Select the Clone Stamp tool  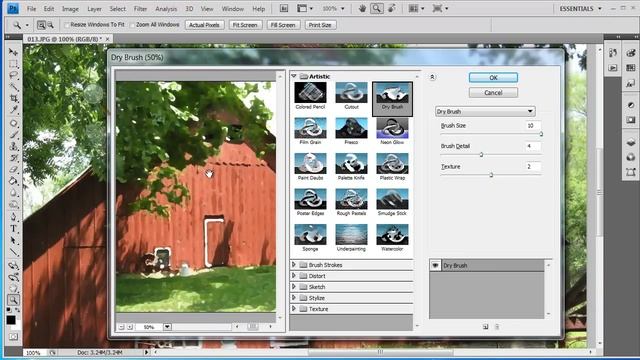point(13,146)
